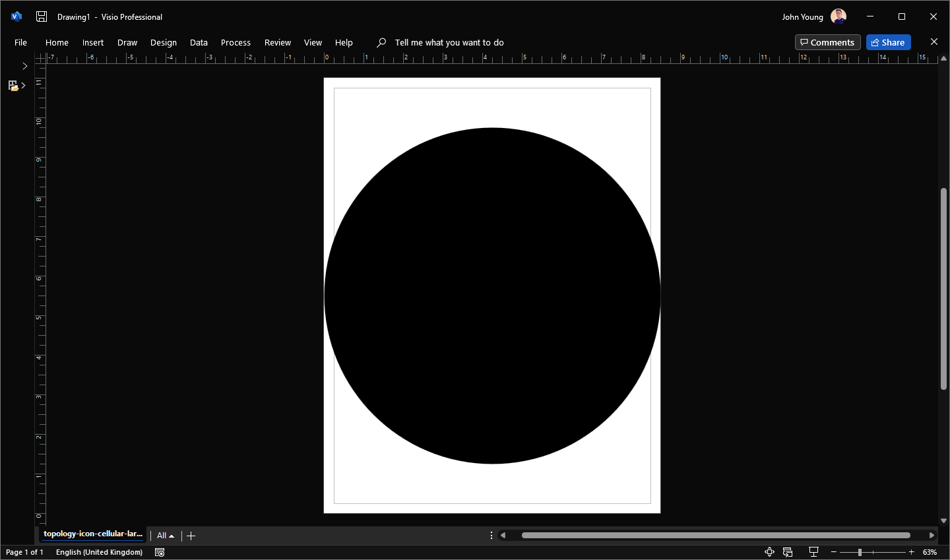Click the blue Share button
The height and width of the screenshot is (560, 950).
click(x=888, y=42)
